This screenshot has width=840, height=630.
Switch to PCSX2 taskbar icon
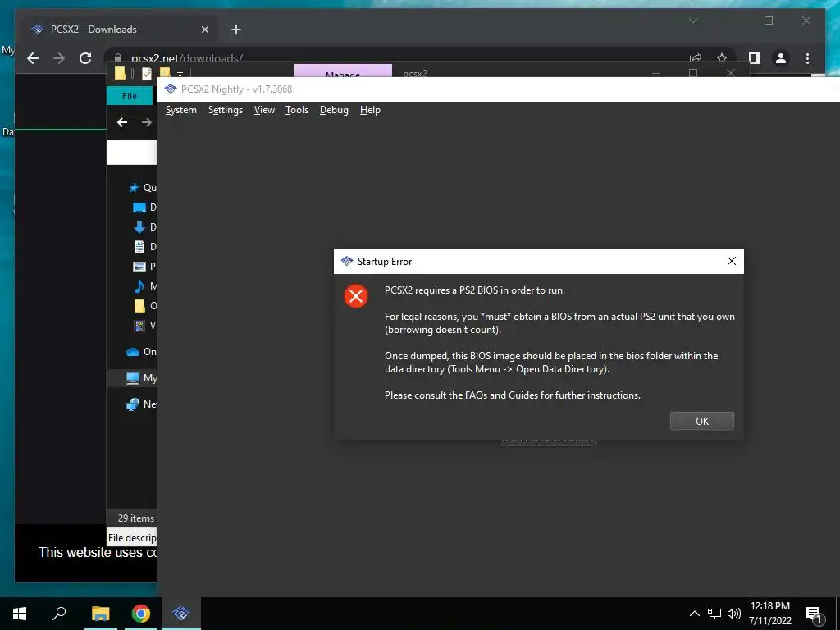(x=181, y=613)
